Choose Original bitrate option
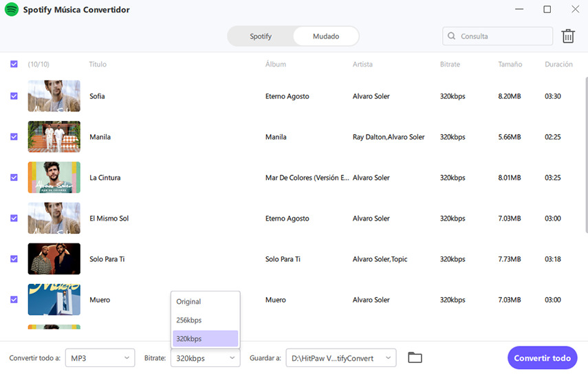The height and width of the screenshot is (374, 588). 205,302
